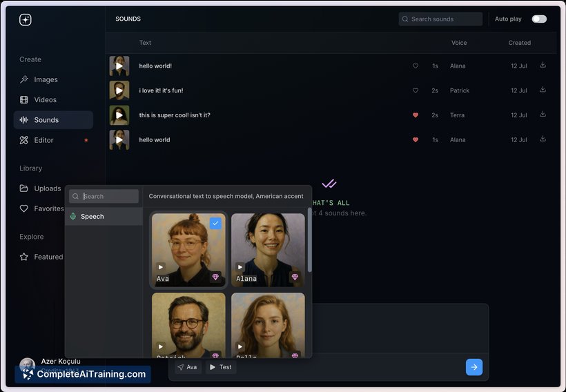Click the Text column header
Image resolution: width=566 pixels, height=392 pixels.
click(145, 43)
